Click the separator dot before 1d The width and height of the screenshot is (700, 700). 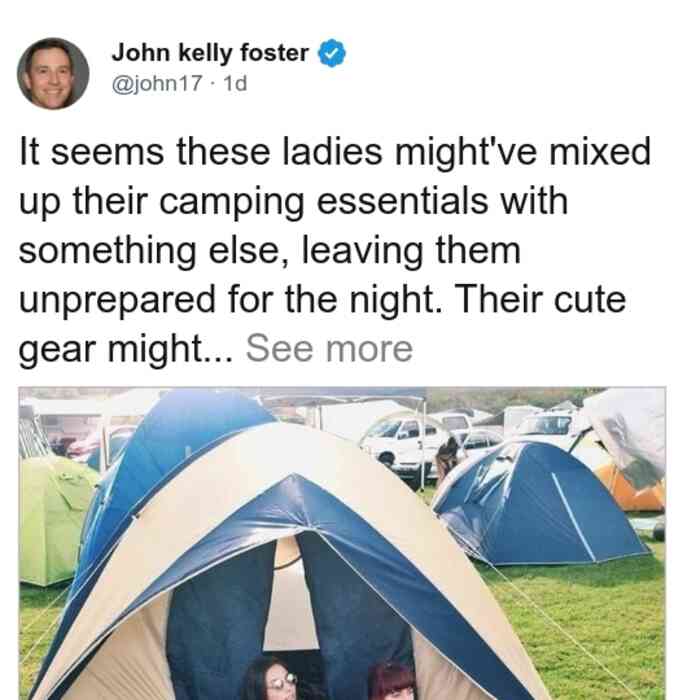(x=213, y=84)
